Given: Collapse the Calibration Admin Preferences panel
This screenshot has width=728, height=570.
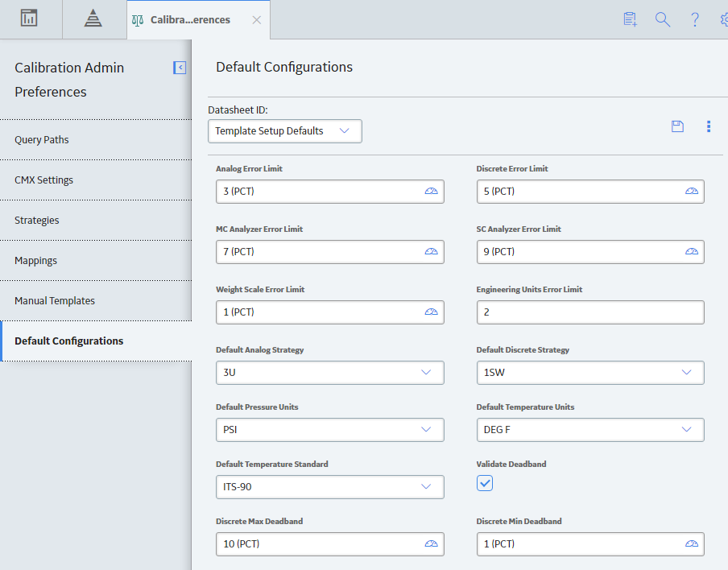Looking at the screenshot, I should [x=180, y=68].
